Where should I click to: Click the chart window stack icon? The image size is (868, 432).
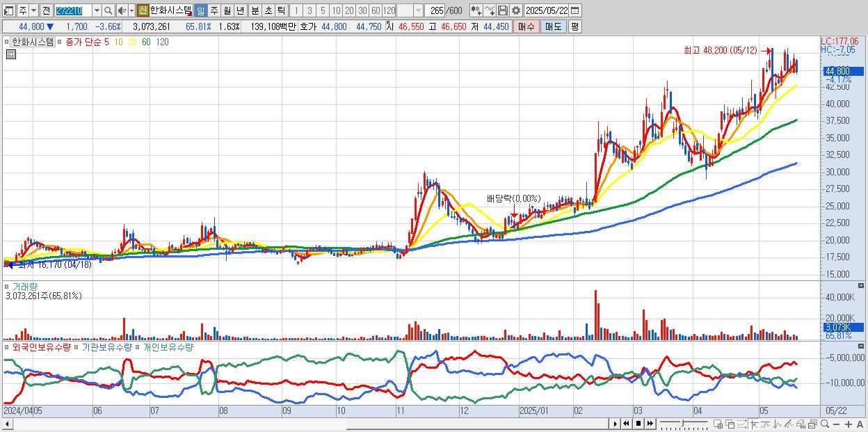812,424
